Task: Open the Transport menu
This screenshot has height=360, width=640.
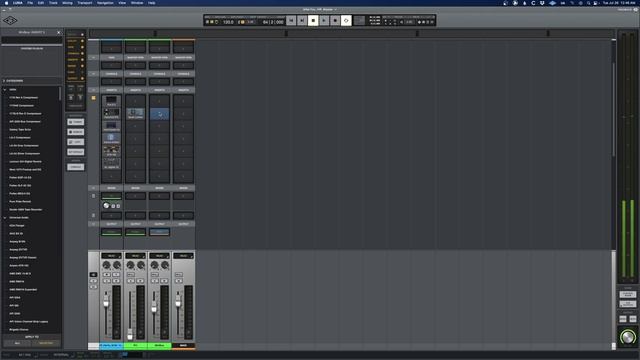Action: click(84, 3)
